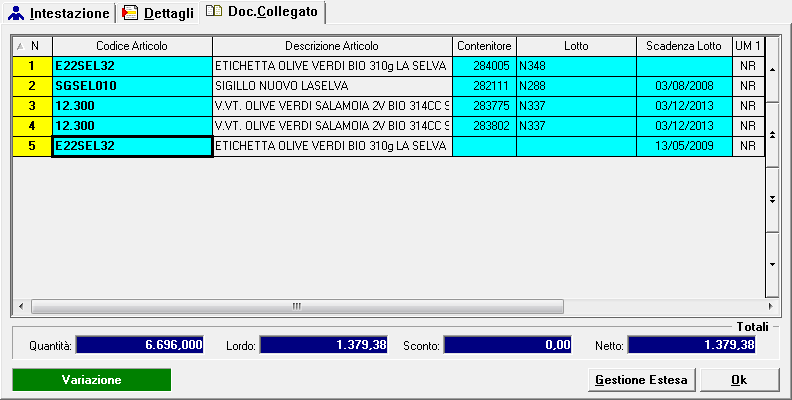
Task: Click V.VT. OLIVE VERDI description in row 4
Action: click(x=332, y=126)
